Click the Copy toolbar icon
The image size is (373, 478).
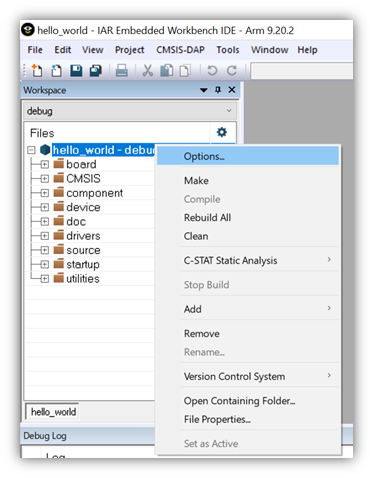click(x=167, y=71)
